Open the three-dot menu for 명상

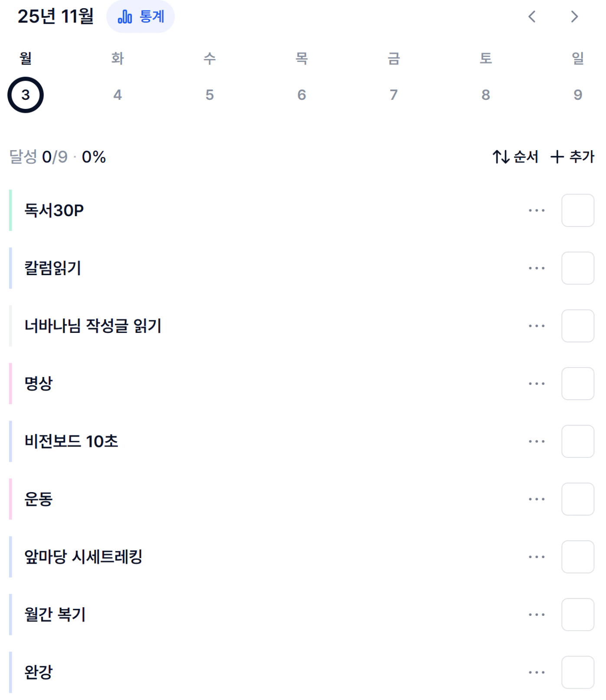pos(537,384)
